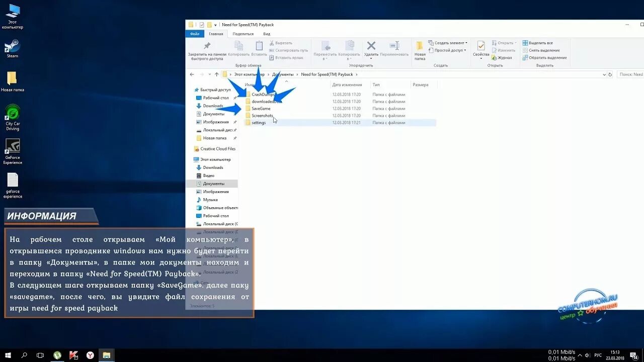Open Журнал history command

[502, 57]
